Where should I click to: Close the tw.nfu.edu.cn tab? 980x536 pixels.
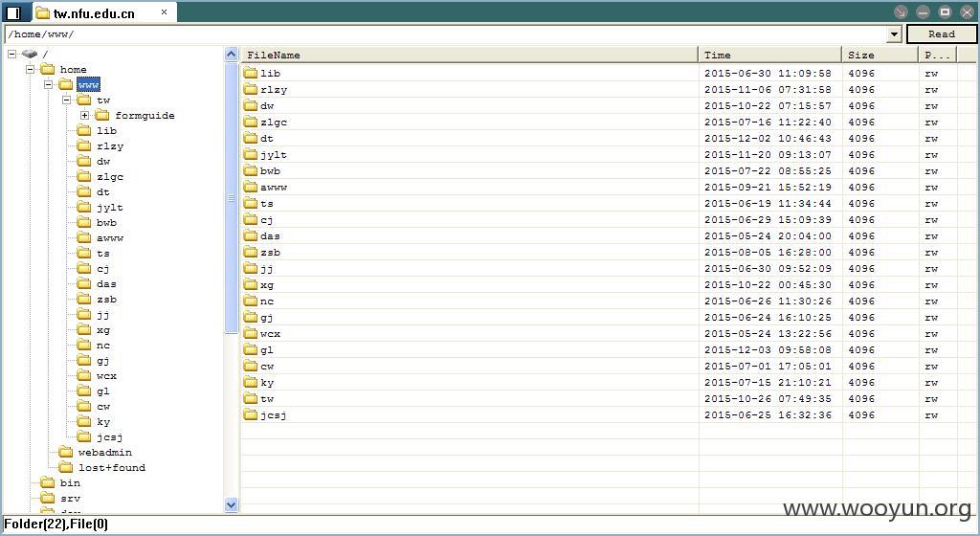[x=164, y=11]
